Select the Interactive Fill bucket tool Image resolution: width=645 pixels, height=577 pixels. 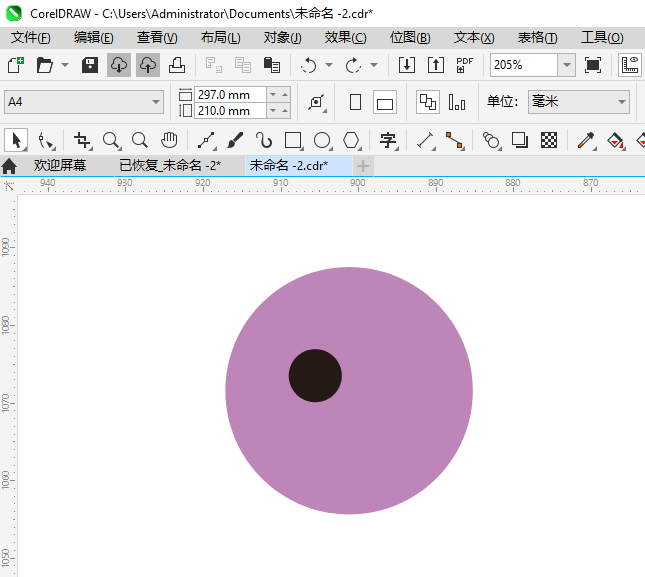click(x=615, y=140)
